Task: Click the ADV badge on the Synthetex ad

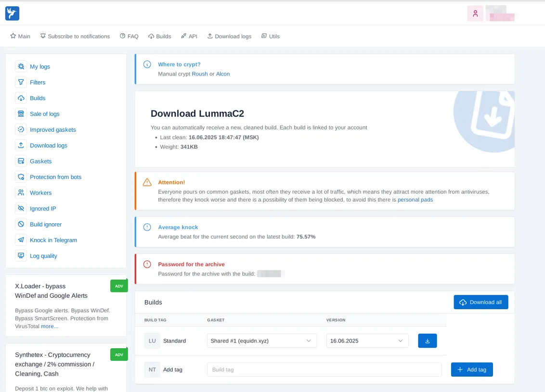Action: 119,354
